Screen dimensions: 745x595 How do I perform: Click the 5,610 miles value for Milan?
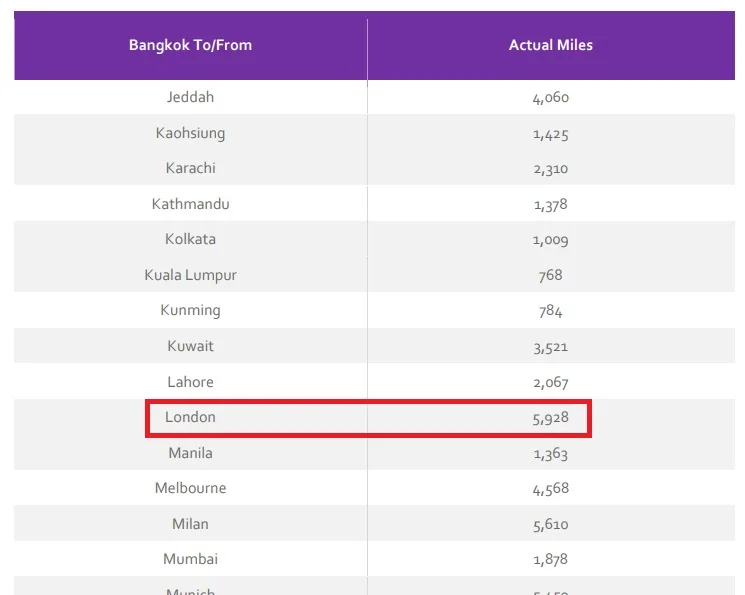(x=551, y=525)
